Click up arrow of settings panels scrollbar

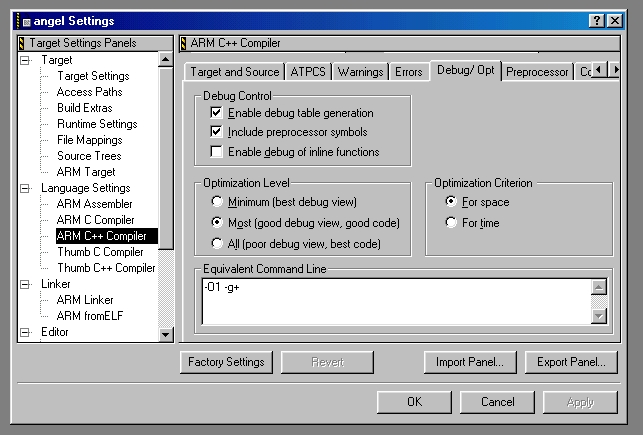pyautogui.click(x=165, y=60)
